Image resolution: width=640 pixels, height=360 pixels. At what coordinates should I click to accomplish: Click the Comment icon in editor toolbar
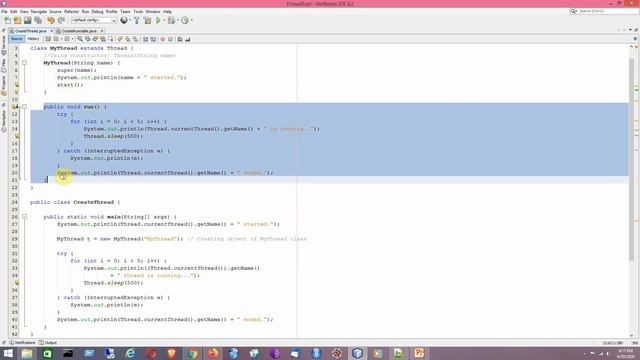[x=180, y=39]
